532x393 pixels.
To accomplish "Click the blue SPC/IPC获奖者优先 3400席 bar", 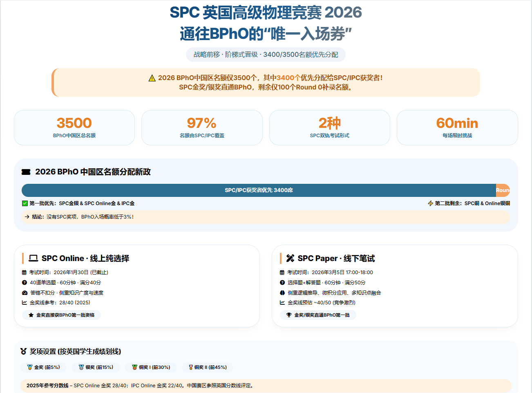I will coord(259,190).
